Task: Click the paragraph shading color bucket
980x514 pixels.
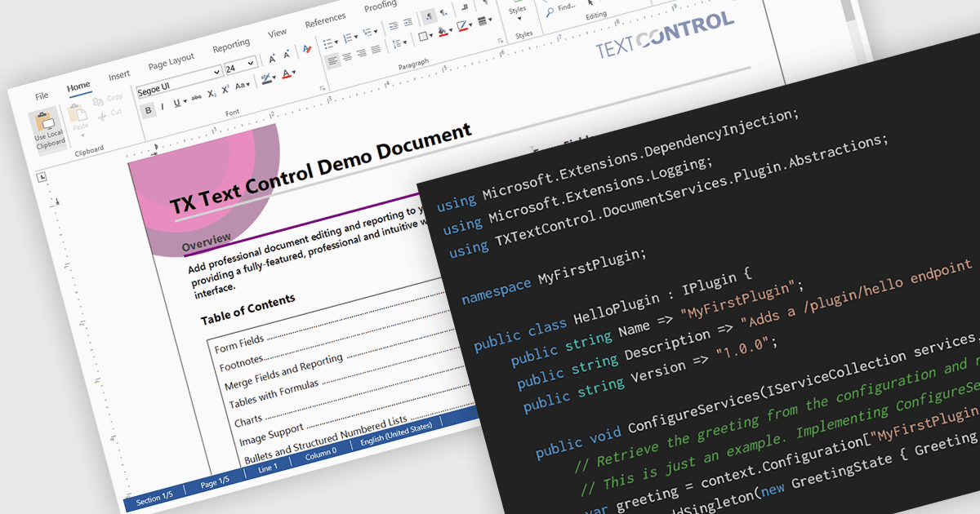Action: point(443,31)
